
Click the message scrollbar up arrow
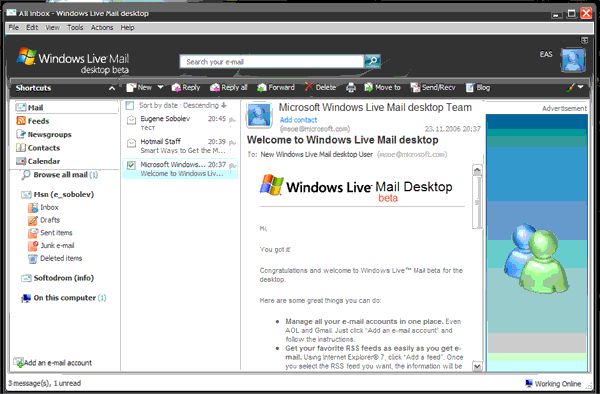(x=477, y=170)
